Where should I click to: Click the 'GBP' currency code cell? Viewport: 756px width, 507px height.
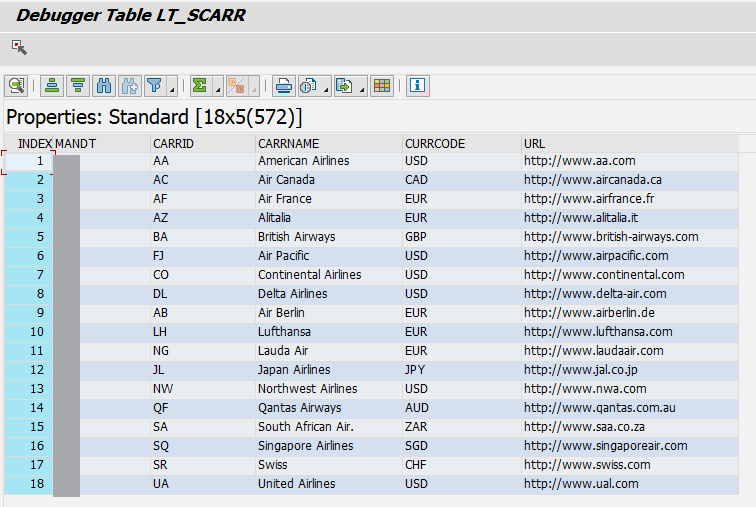point(462,237)
